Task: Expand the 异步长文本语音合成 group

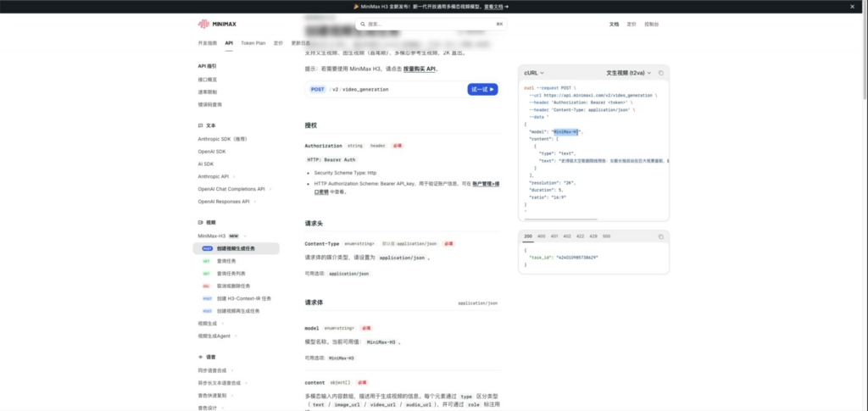Action: (x=223, y=383)
